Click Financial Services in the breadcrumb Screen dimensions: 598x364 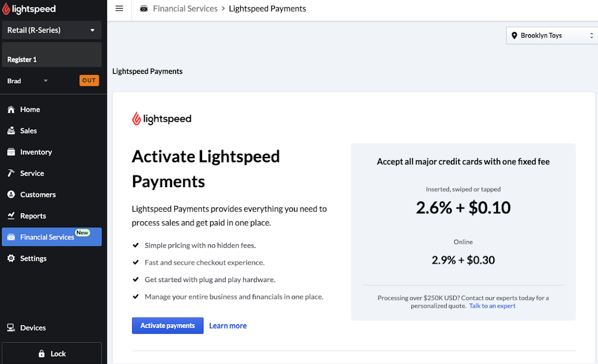(x=185, y=9)
